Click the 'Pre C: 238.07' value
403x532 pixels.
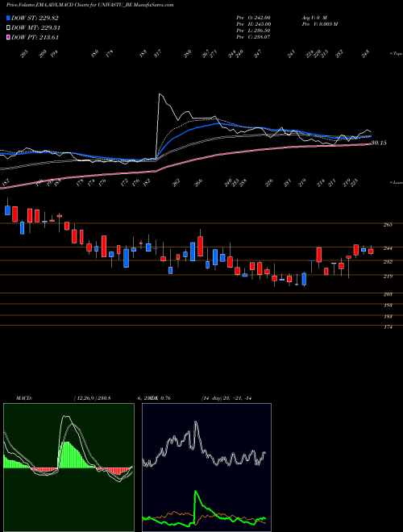tap(253, 37)
